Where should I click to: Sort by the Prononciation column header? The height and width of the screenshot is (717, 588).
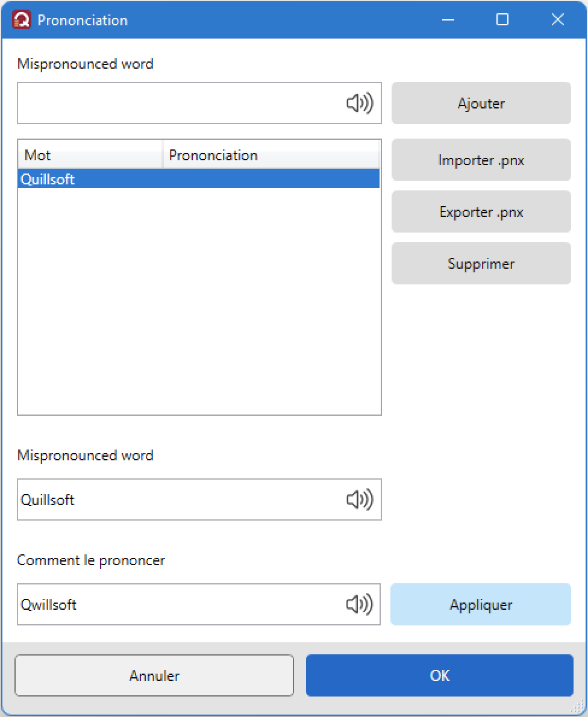(x=271, y=155)
